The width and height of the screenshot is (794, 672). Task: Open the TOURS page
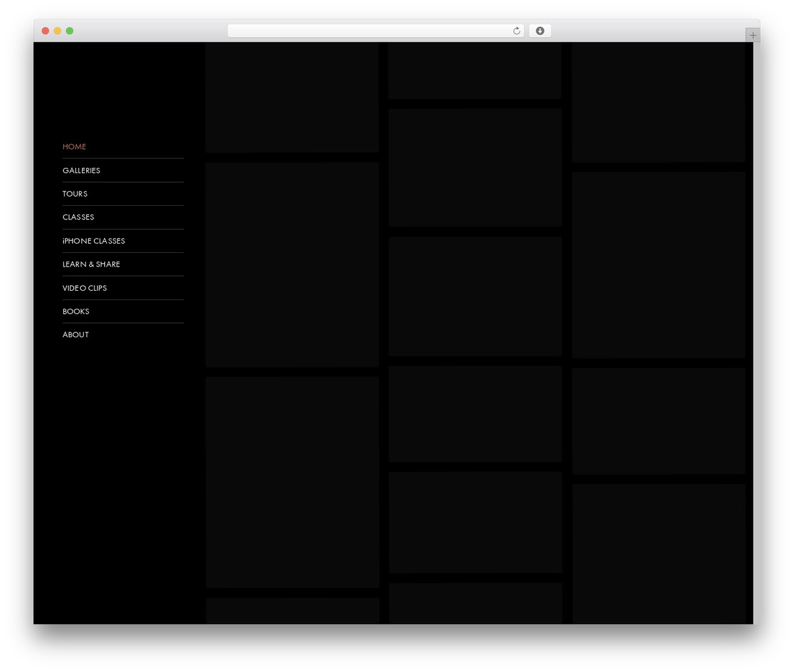[75, 194]
